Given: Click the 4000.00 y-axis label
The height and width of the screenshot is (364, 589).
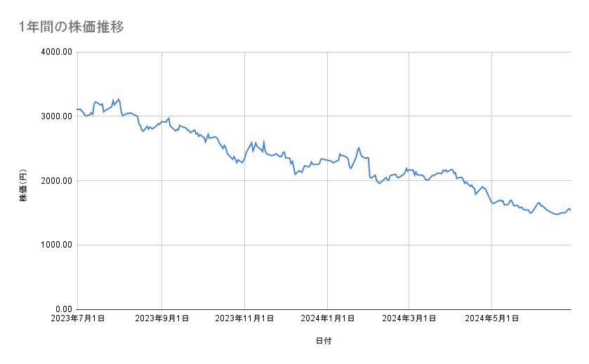Looking at the screenshot, I should pyautogui.click(x=55, y=52).
